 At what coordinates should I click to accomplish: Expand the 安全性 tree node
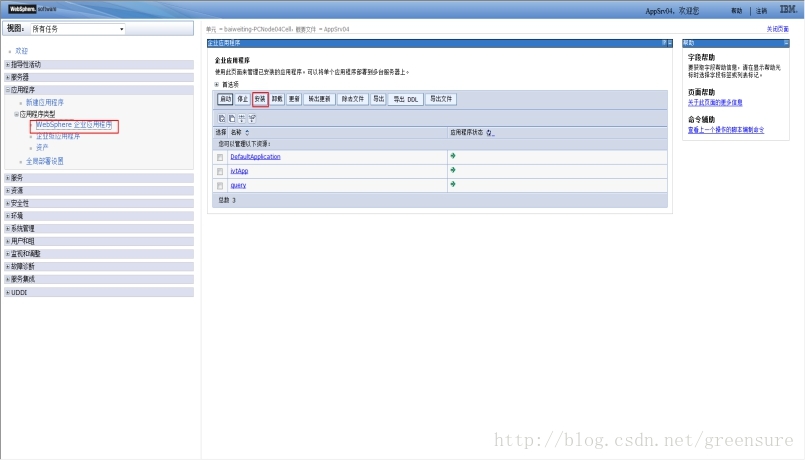pyautogui.click(x=8, y=203)
